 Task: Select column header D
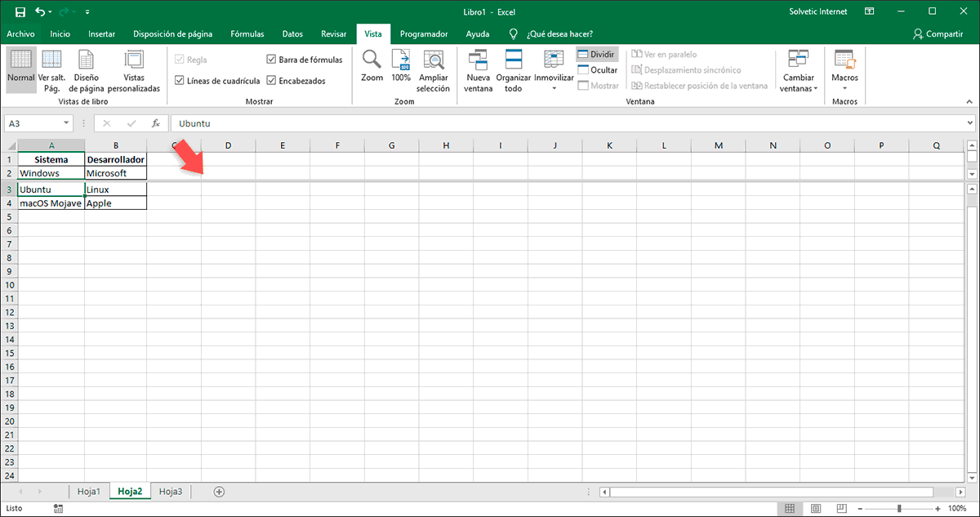pos(228,145)
